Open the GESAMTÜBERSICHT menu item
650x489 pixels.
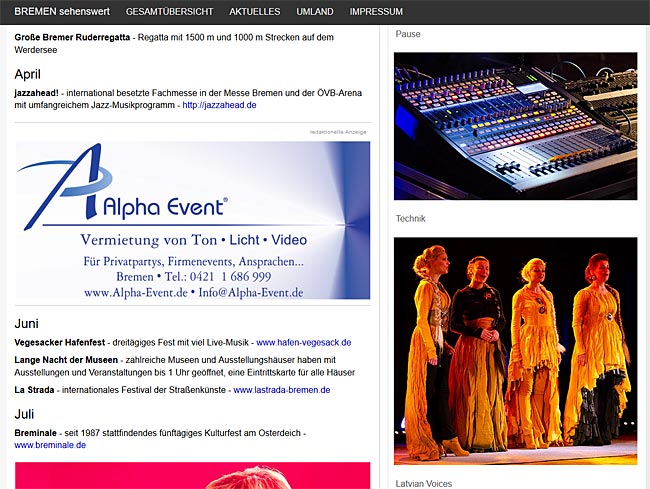tap(170, 12)
